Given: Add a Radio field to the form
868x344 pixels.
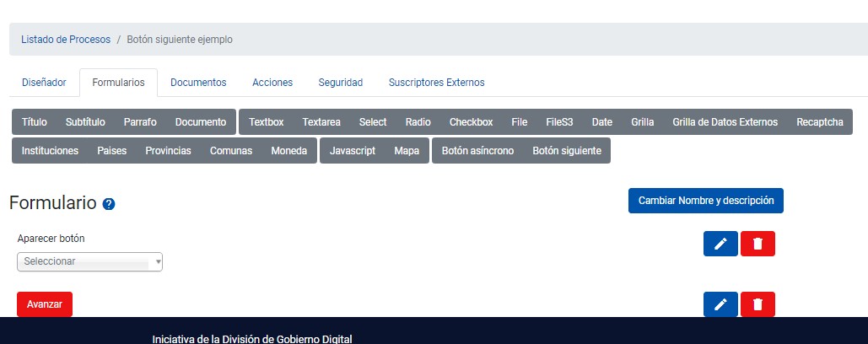Looking at the screenshot, I should click(x=418, y=122).
